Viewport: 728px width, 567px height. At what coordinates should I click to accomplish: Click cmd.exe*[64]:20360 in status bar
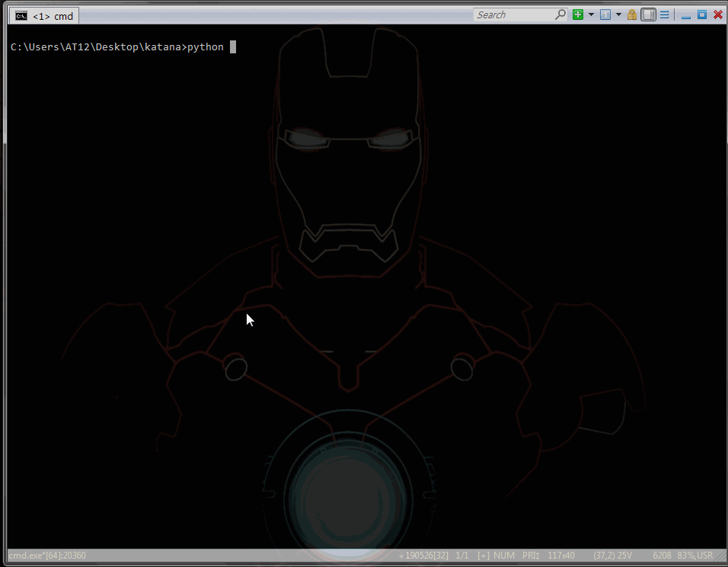47,556
